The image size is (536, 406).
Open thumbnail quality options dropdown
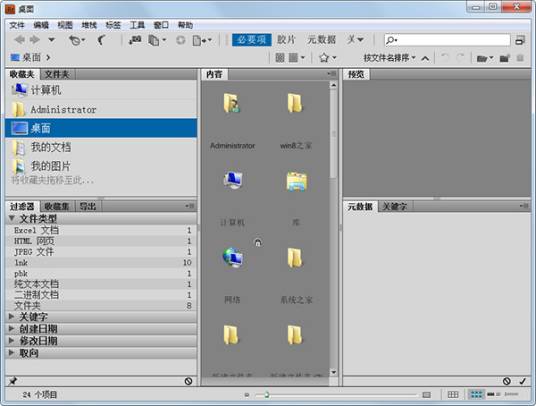(296, 58)
